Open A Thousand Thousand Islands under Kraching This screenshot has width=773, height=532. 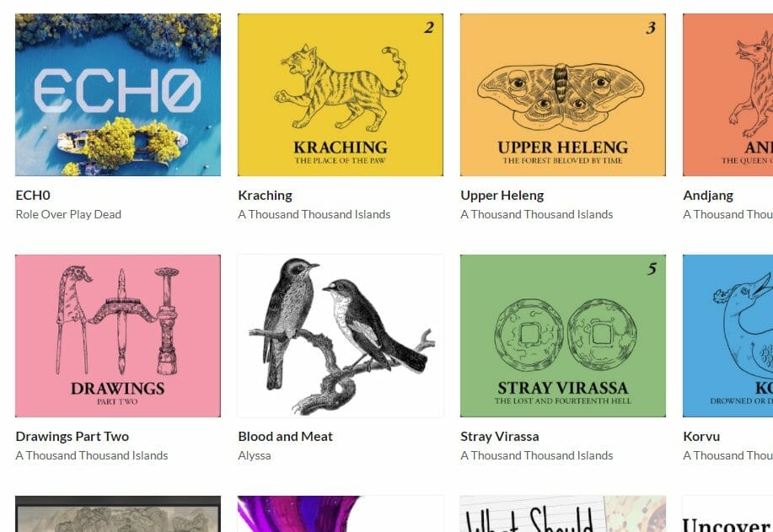coord(314,214)
